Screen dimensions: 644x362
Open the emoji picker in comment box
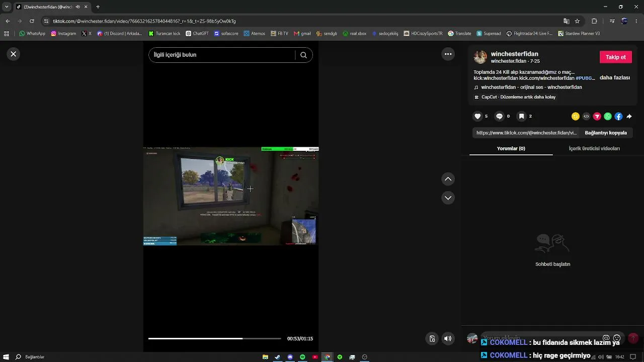pos(617,338)
